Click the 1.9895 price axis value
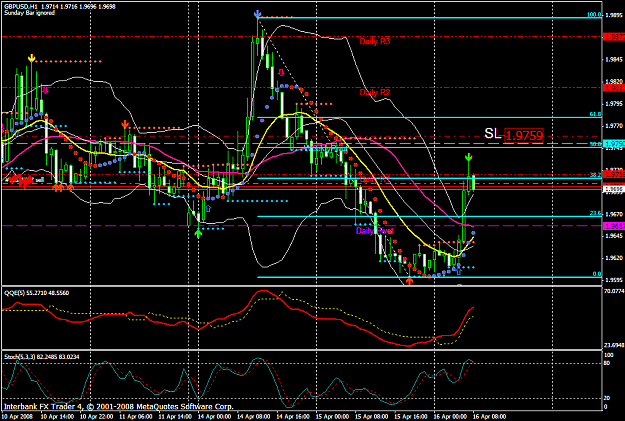The image size is (625, 421). click(x=613, y=15)
